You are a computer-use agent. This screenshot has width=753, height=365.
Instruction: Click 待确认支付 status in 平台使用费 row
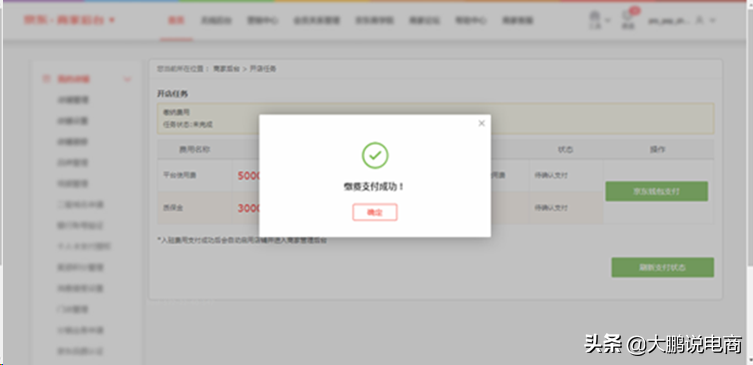pos(551,176)
